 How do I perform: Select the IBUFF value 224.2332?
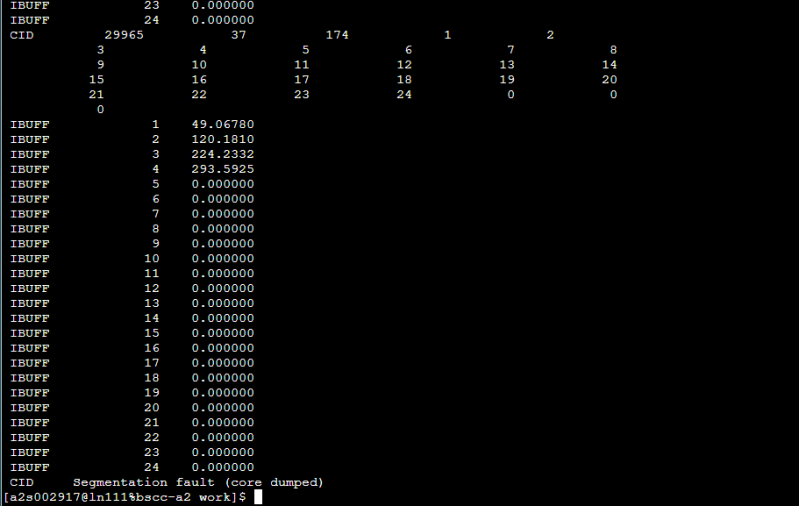pos(222,154)
